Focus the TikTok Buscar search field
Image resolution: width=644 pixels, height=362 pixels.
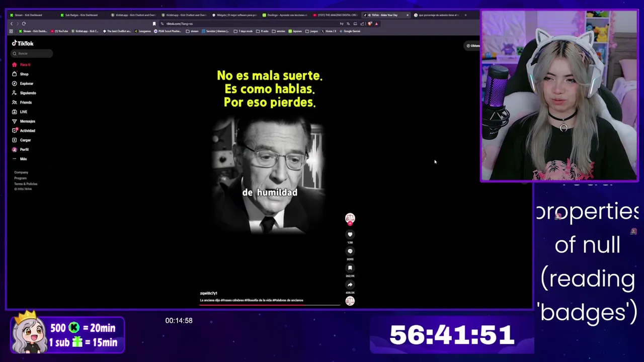tap(32, 53)
